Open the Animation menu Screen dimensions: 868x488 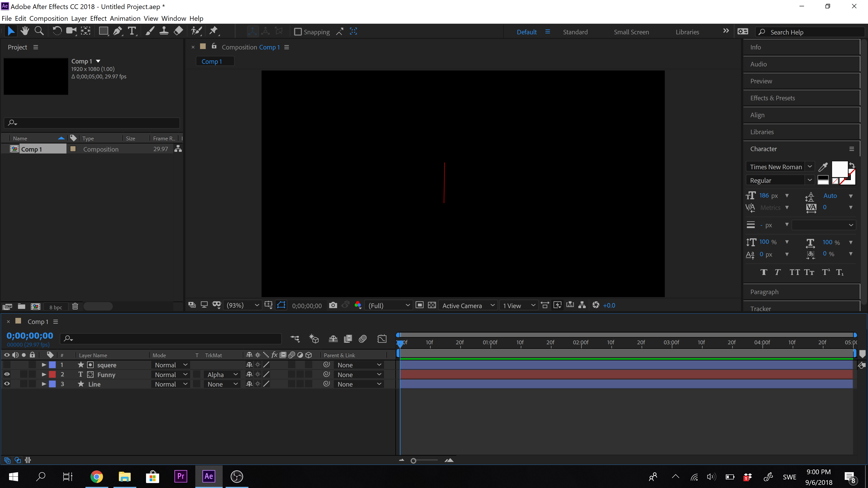[125, 19]
